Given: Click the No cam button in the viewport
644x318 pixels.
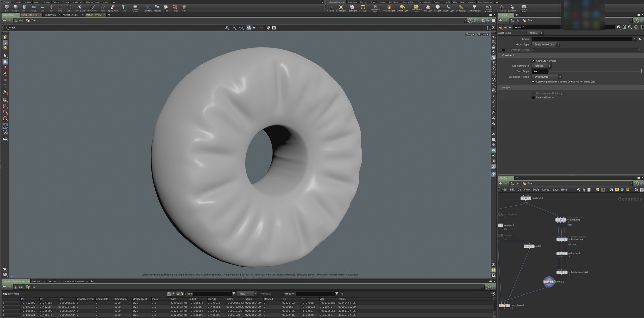Looking at the screenshot, I should point(482,34).
